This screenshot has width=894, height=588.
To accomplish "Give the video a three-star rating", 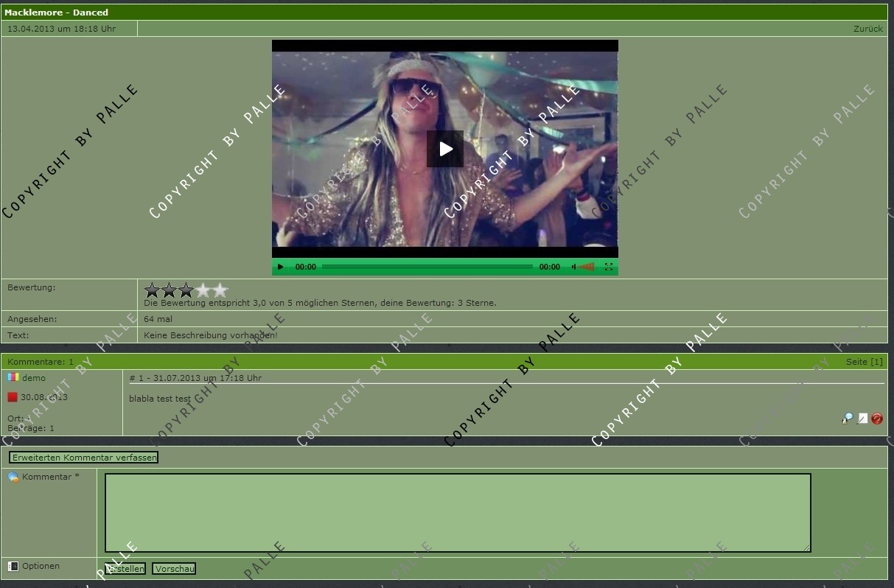I will point(186,290).
